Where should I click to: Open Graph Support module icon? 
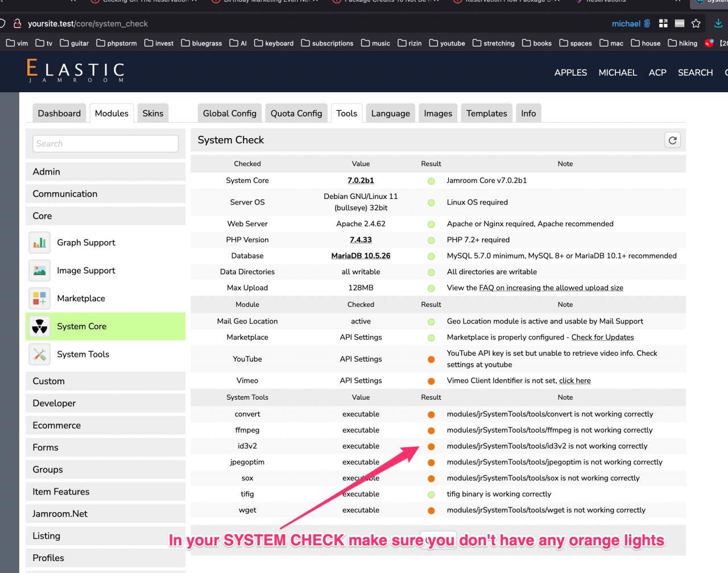click(39, 243)
